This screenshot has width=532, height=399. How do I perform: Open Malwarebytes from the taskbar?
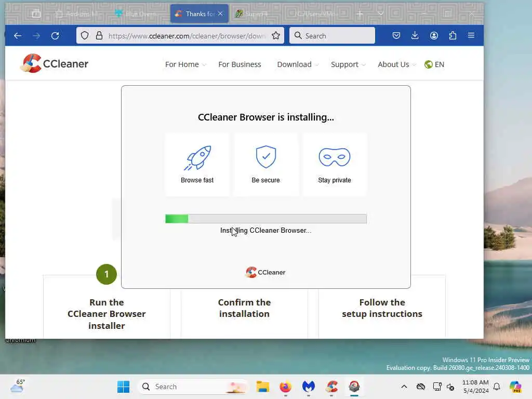pos(309,387)
